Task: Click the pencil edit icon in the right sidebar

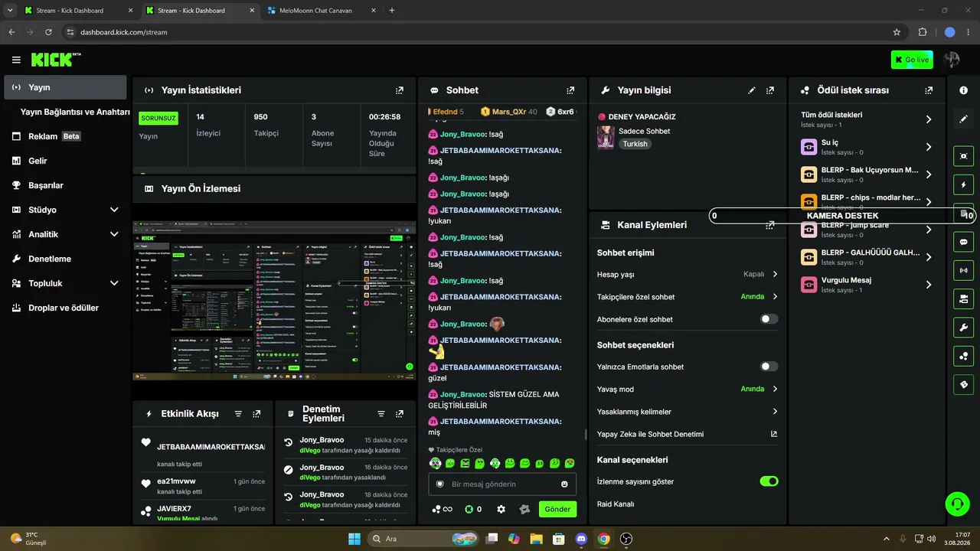Action: pos(964,119)
